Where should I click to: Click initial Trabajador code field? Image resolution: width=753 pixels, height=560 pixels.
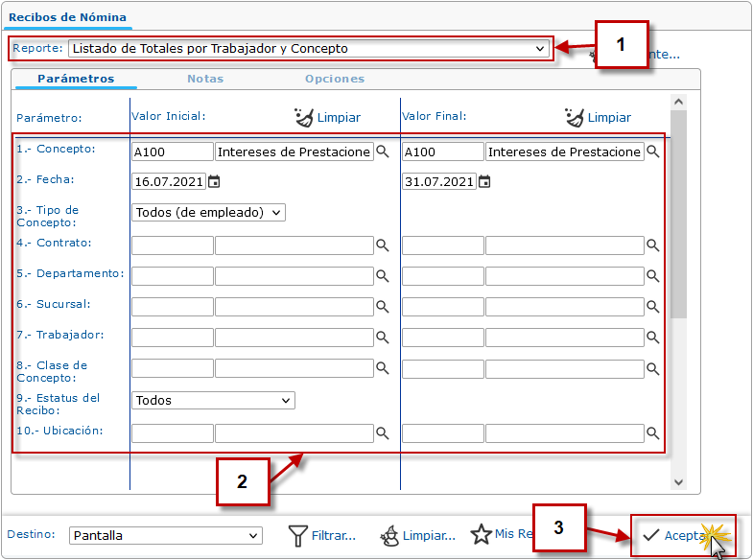pyautogui.click(x=173, y=338)
